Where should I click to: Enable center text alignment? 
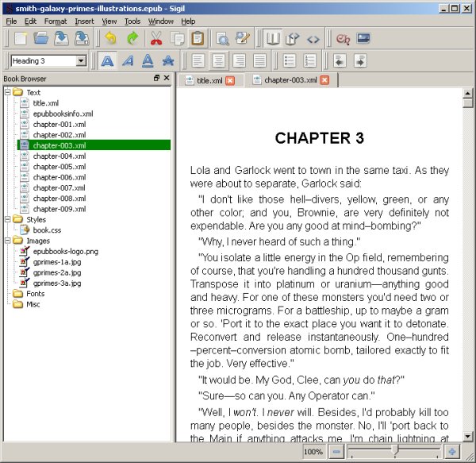(219, 60)
